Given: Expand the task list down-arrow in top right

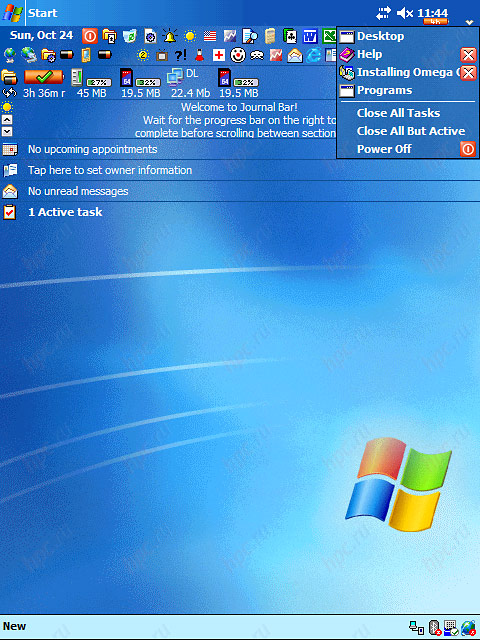Looking at the screenshot, I should point(469,22).
